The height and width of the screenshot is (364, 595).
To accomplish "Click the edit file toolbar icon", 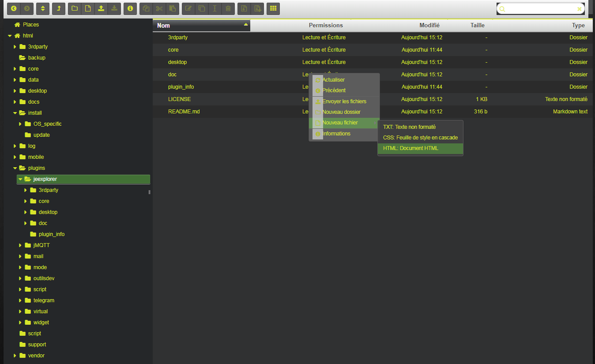I will (x=188, y=8).
